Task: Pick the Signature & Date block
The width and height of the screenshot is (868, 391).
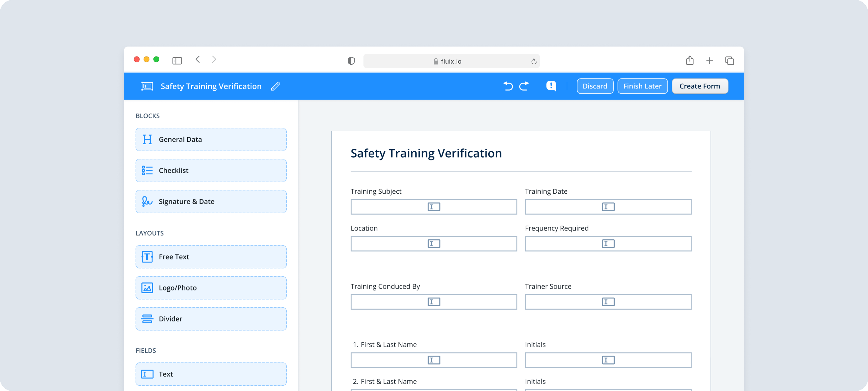Action: coord(211,201)
